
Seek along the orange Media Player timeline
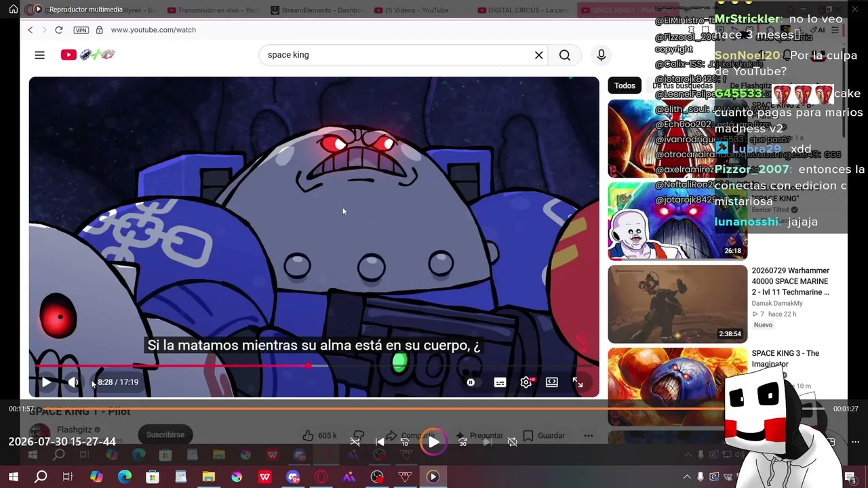point(434,408)
